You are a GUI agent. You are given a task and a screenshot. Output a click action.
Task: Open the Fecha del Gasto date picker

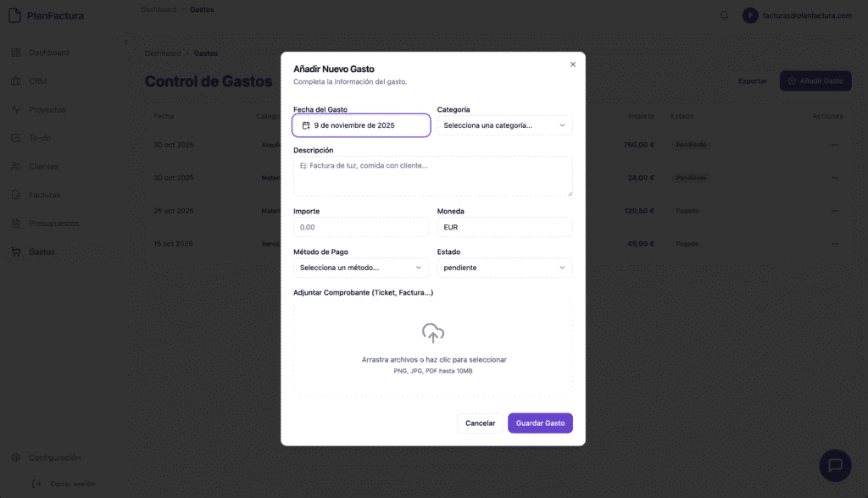point(362,125)
